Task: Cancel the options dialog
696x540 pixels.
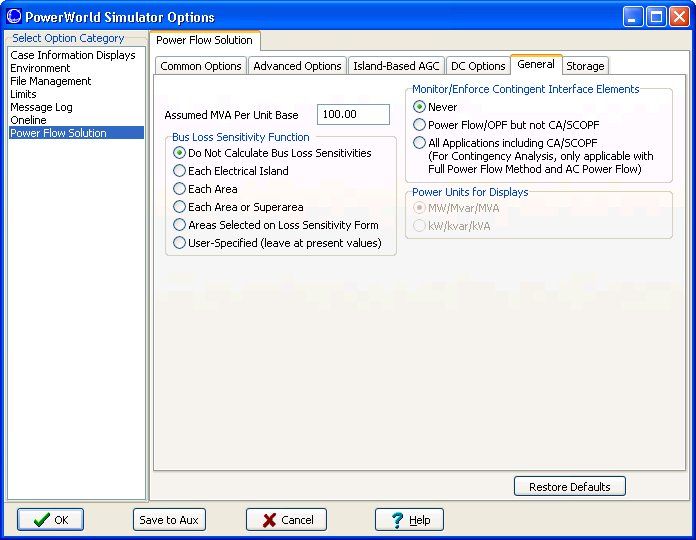Action: [286, 520]
